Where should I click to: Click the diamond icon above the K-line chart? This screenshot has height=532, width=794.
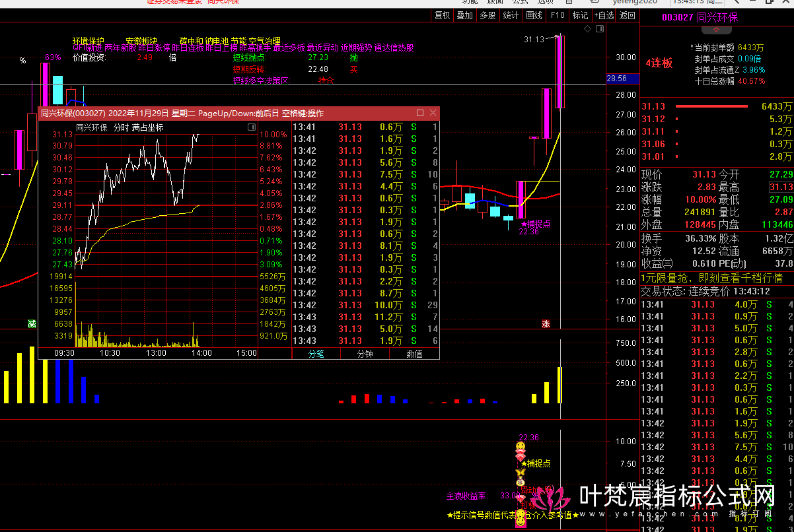coord(587,30)
